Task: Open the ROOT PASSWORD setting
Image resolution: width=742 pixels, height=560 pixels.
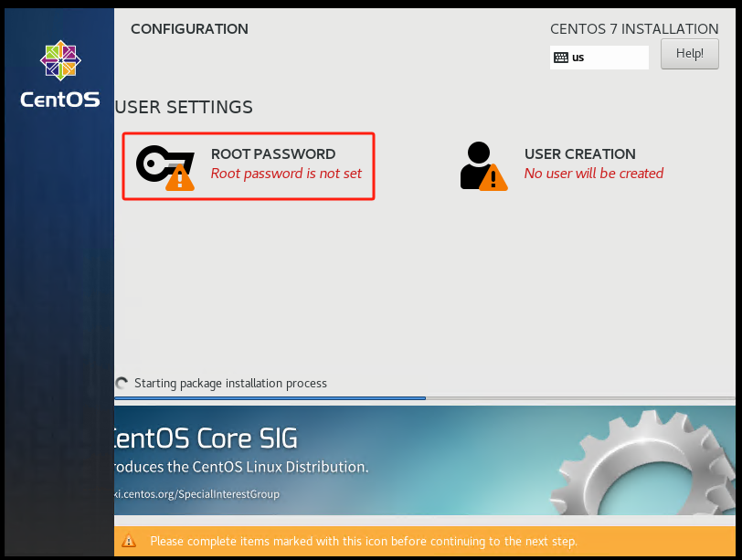Action: 273,154
